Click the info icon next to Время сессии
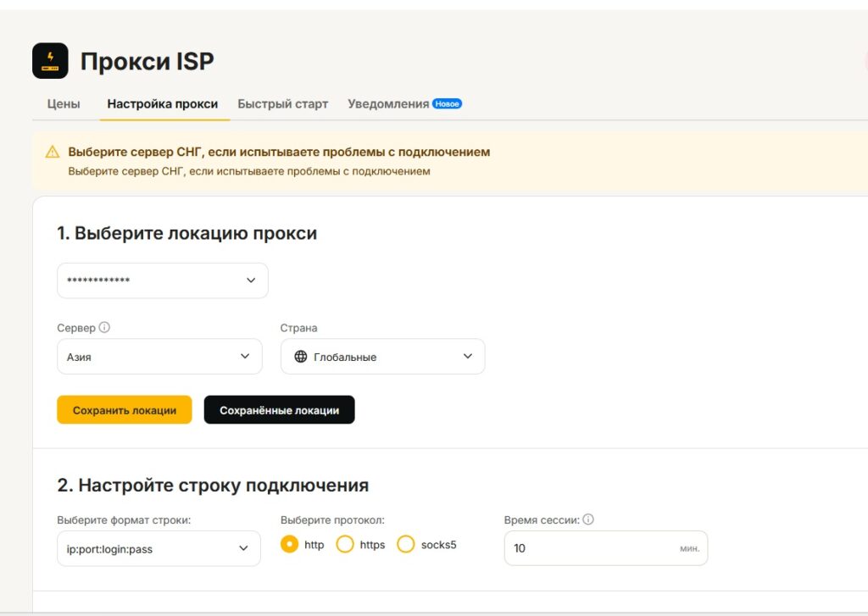The width and height of the screenshot is (868, 616). 588,519
